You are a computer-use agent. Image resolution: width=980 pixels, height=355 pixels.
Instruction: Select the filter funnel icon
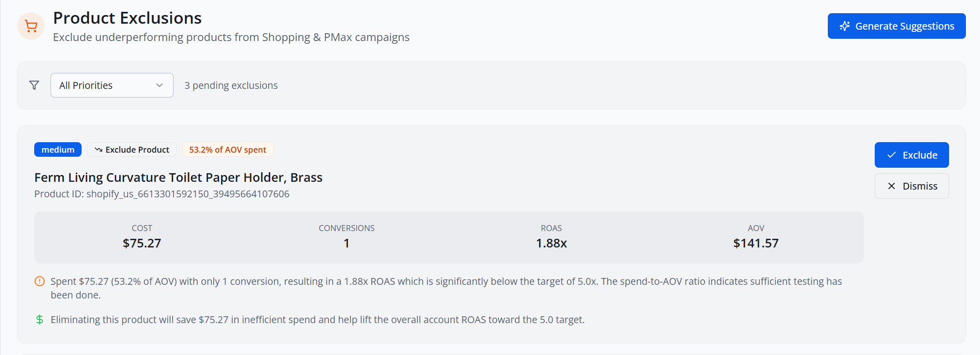click(x=34, y=85)
